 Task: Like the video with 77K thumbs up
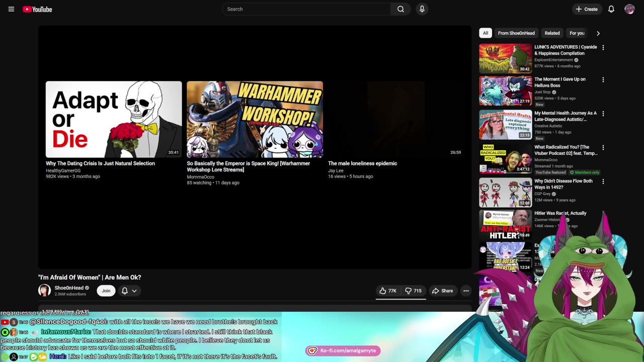coord(388,291)
